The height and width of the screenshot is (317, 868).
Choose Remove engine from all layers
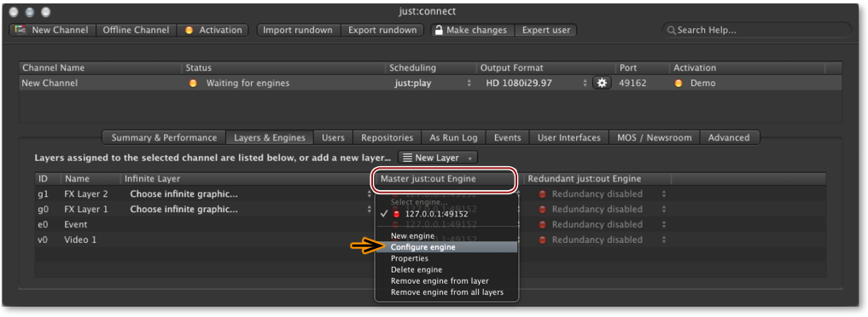coord(446,292)
